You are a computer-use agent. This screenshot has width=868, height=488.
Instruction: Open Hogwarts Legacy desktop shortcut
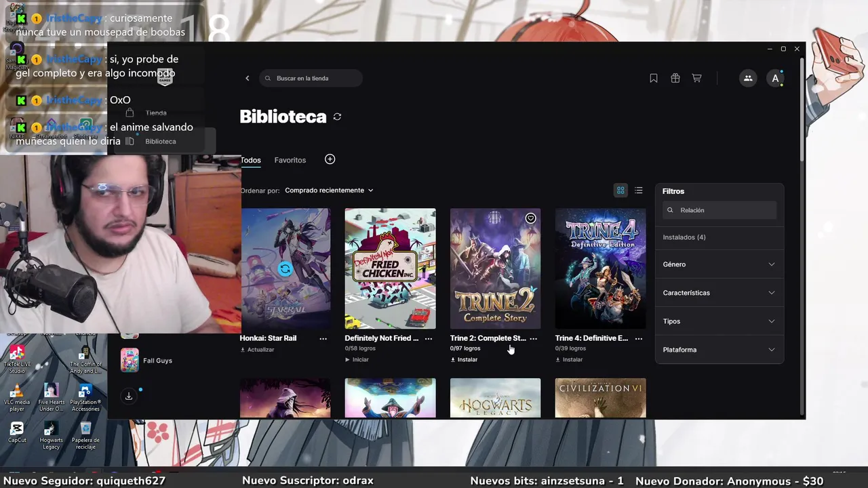pyautogui.click(x=51, y=435)
